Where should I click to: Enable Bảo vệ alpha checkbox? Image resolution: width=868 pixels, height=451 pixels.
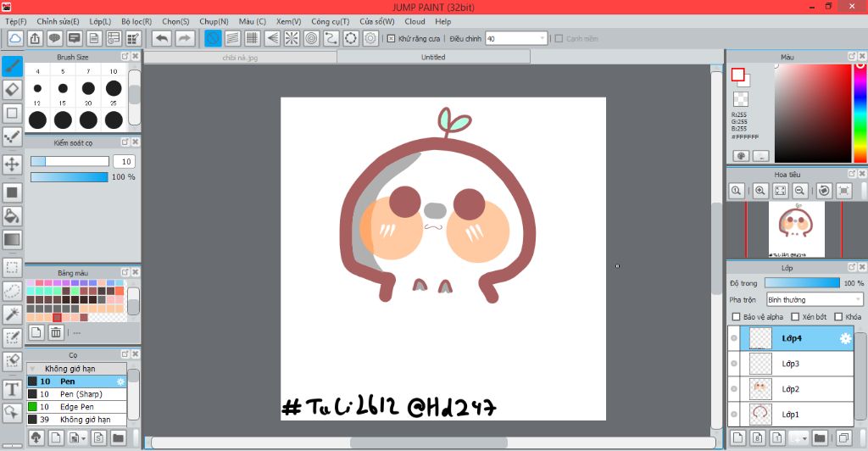(737, 316)
